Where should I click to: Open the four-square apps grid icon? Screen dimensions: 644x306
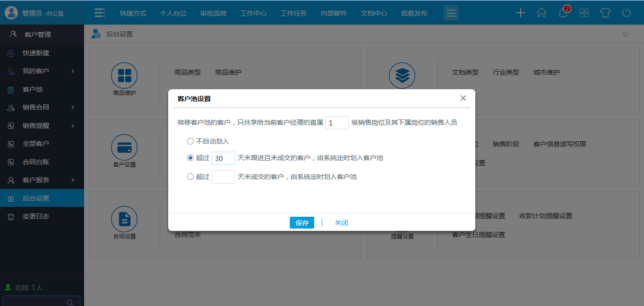(584, 13)
